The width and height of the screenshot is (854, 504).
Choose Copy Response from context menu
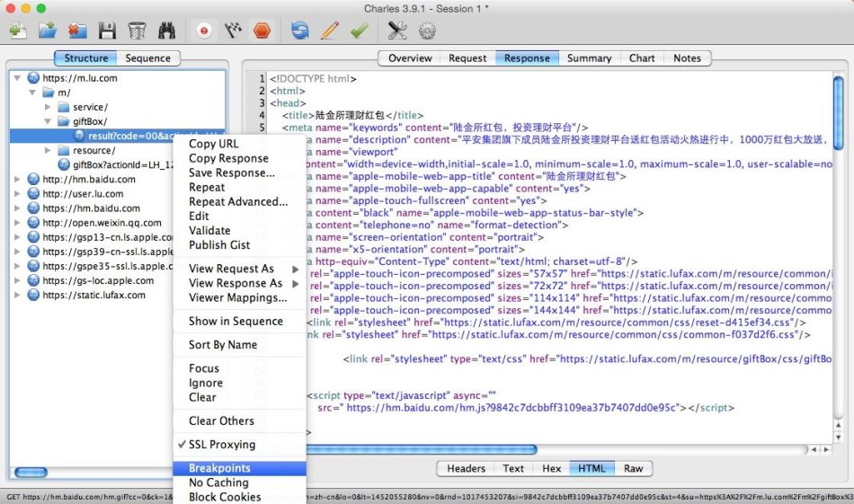(228, 158)
